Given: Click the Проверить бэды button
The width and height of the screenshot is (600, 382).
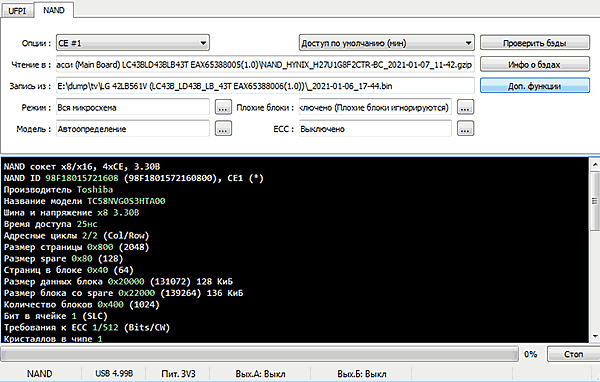Looking at the screenshot, I should [535, 43].
